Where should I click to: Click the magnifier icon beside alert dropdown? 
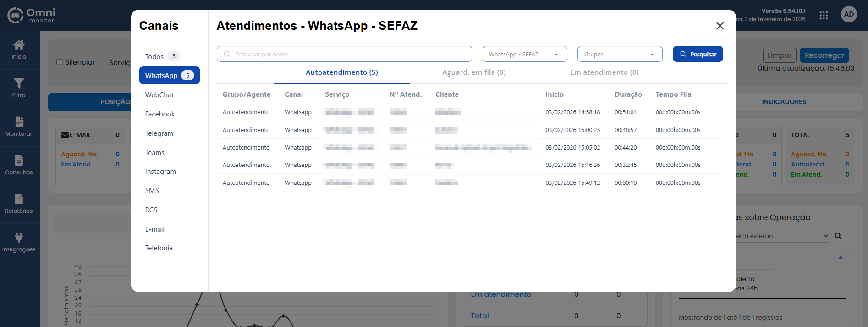838,236
